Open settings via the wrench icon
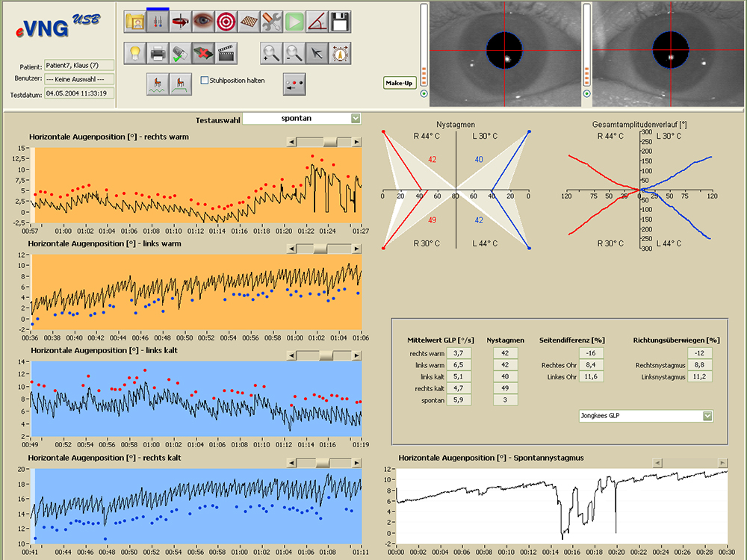 (271, 22)
